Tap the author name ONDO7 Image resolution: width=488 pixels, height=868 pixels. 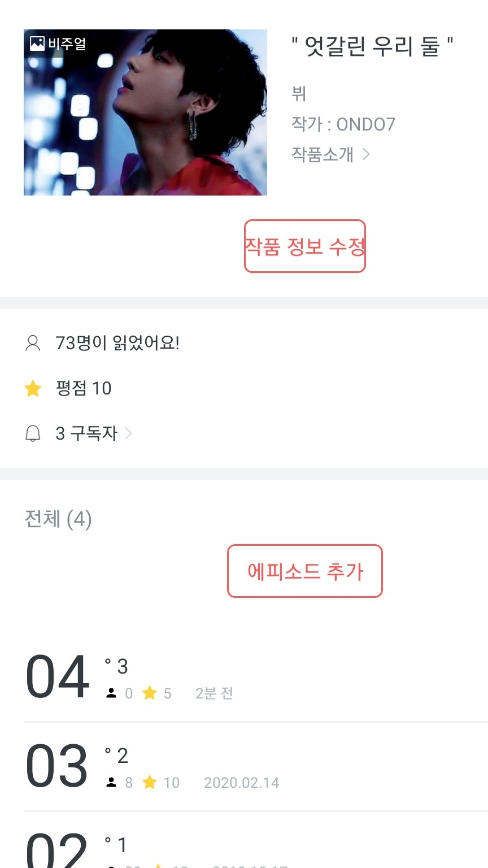[x=365, y=124]
